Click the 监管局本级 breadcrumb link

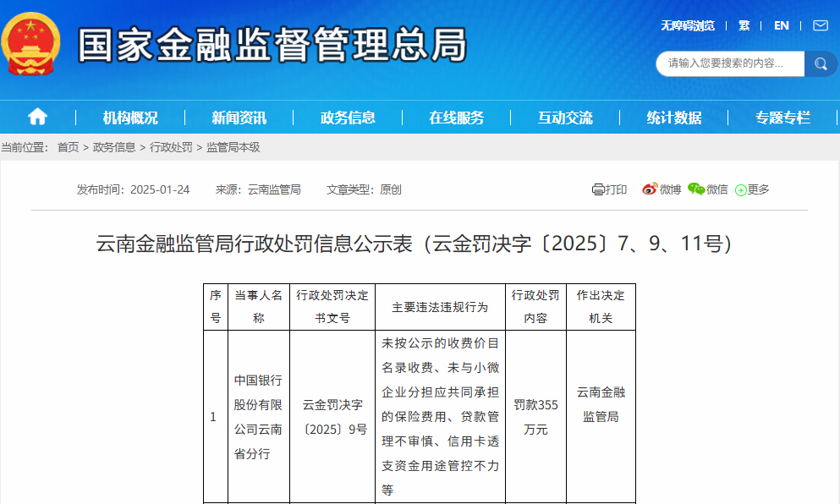click(x=233, y=147)
